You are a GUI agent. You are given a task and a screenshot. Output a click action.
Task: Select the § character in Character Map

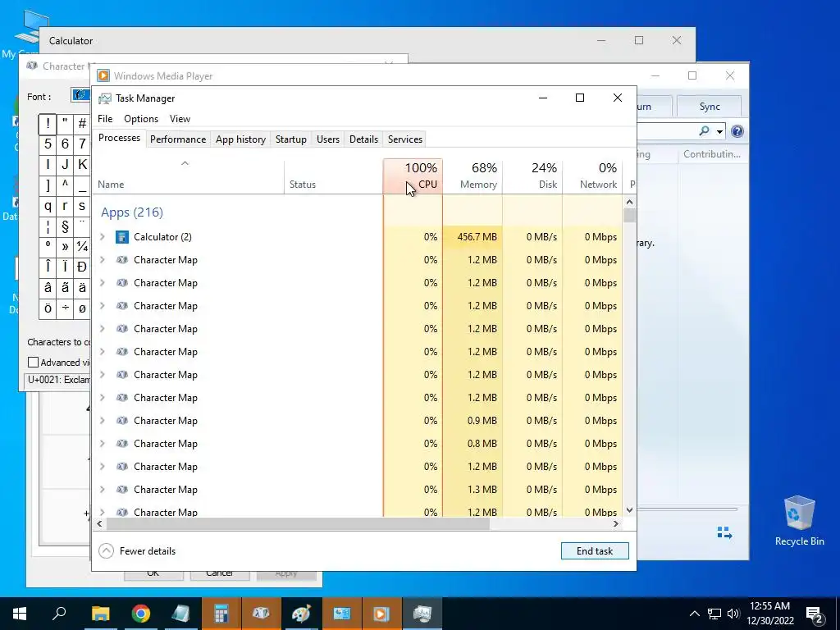pyautogui.click(x=65, y=226)
